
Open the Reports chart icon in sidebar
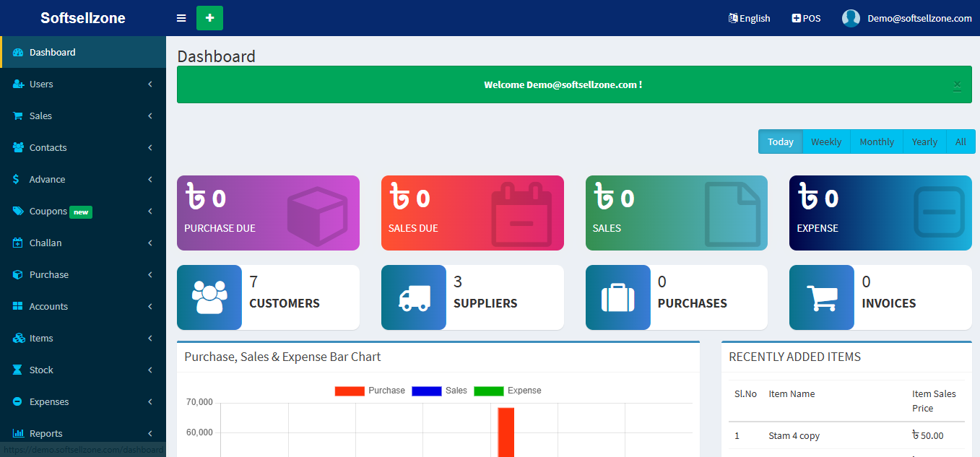tap(17, 433)
